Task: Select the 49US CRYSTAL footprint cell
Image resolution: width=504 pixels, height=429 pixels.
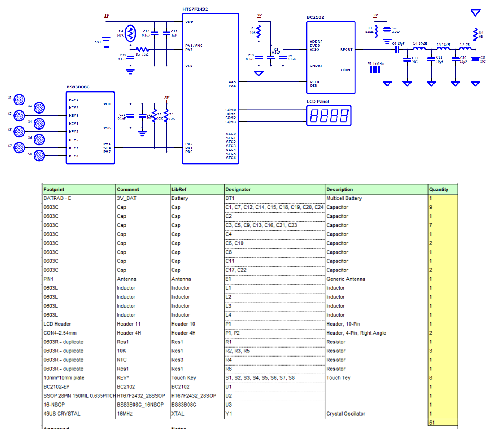Action: point(79,413)
